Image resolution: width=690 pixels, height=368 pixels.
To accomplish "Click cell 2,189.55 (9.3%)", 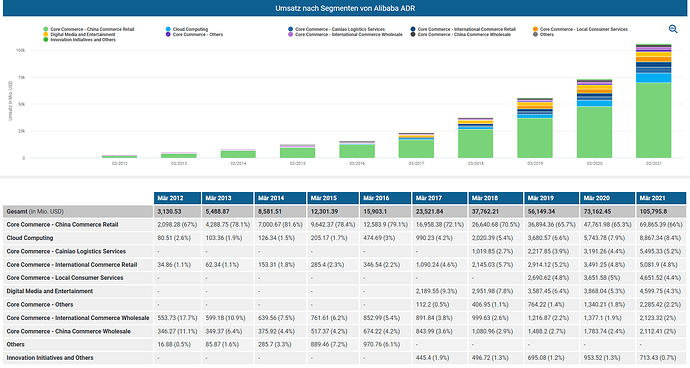I will pyautogui.click(x=436, y=291).
